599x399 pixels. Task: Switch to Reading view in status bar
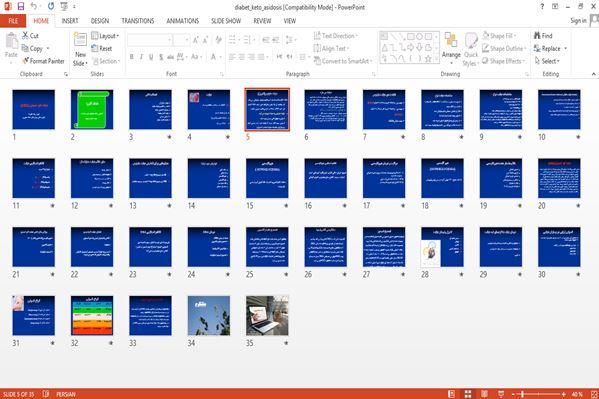484,394
